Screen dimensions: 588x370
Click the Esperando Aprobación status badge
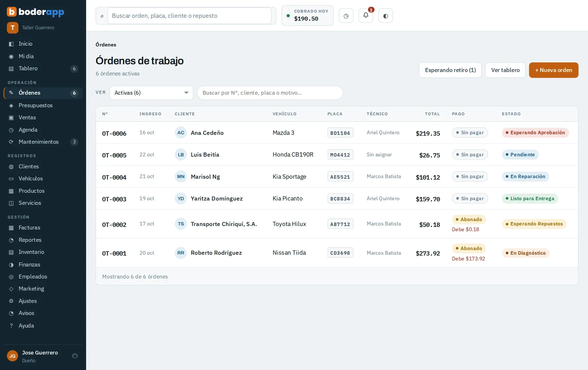point(535,133)
